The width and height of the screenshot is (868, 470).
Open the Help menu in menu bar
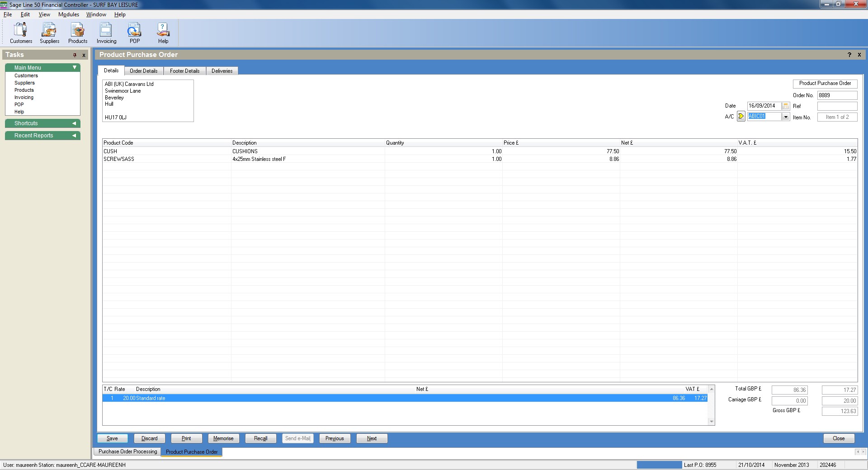coord(120,14)
